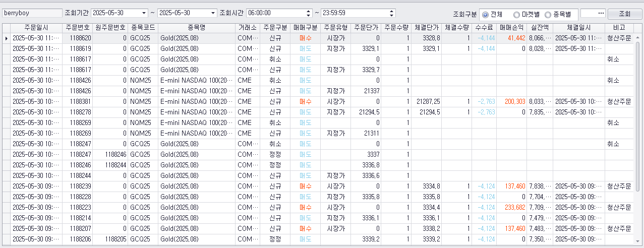Screen dimensions: 644x248
Task: Click the 수수료 column header
Action: 484,28
